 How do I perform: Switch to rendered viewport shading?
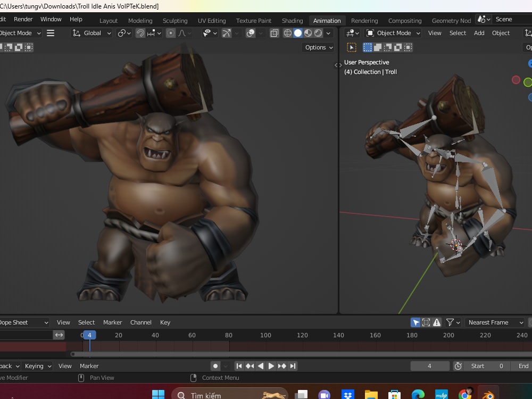(318, 33)
